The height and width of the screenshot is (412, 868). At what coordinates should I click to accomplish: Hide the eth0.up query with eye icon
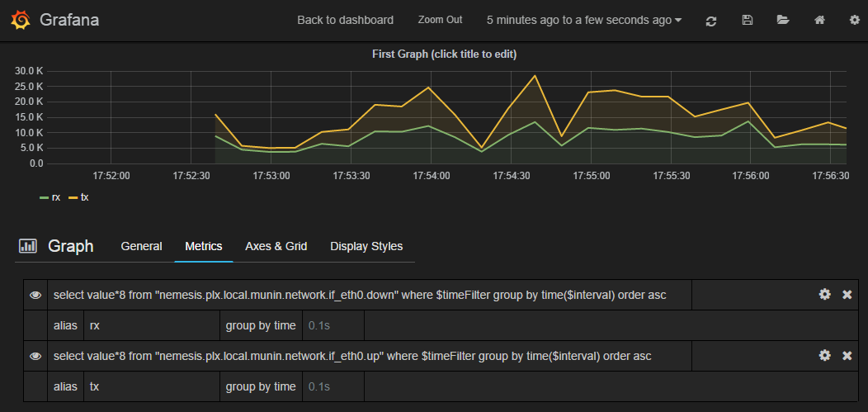coord(35,356)
